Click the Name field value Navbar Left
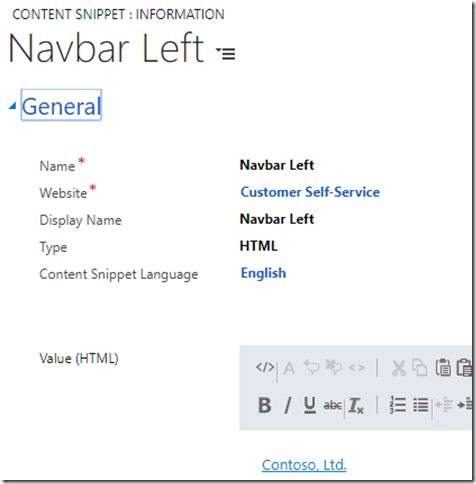 coord(277,165)
